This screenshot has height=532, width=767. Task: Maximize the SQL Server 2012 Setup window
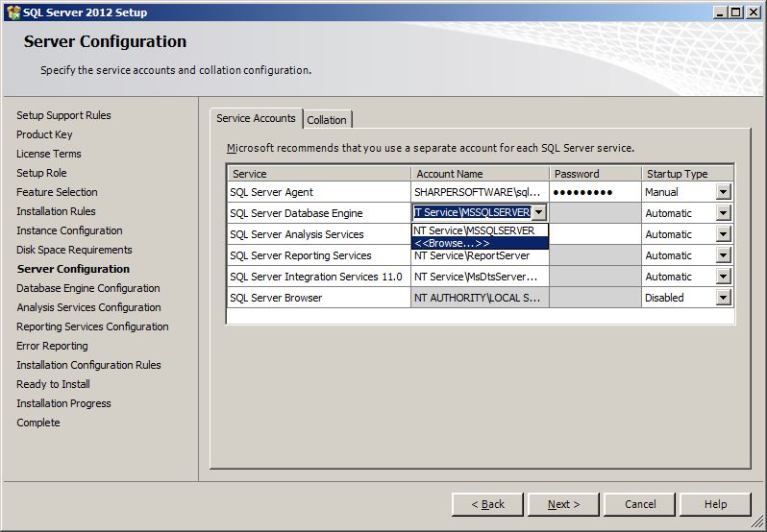735,12
